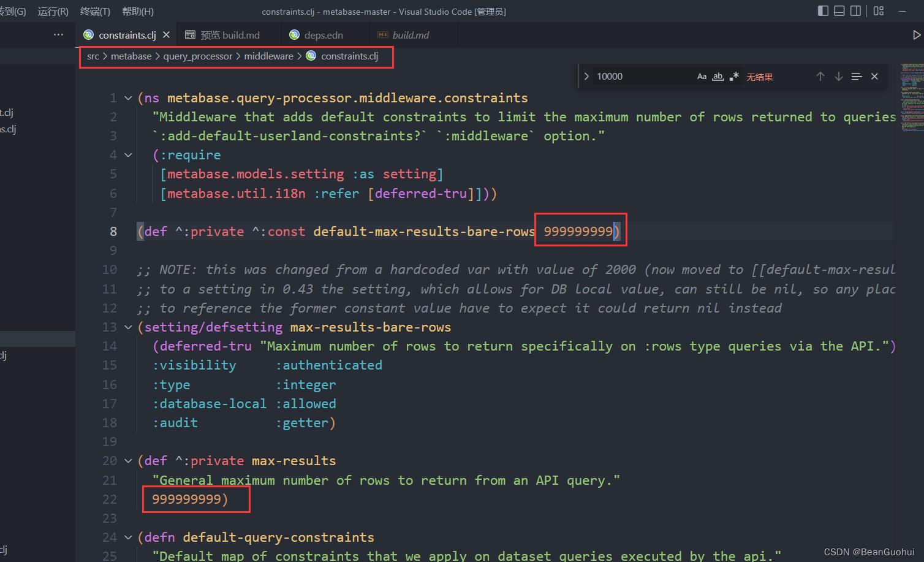The image size is (924, 562).
Task: Toggle Match Whole Word in find widget
Action: point(718,77)
